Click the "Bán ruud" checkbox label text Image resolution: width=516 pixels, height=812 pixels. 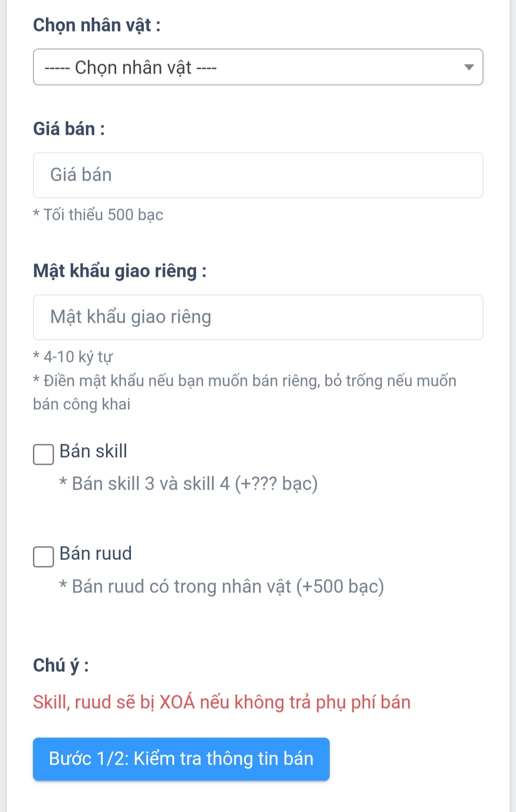point(96,554)
